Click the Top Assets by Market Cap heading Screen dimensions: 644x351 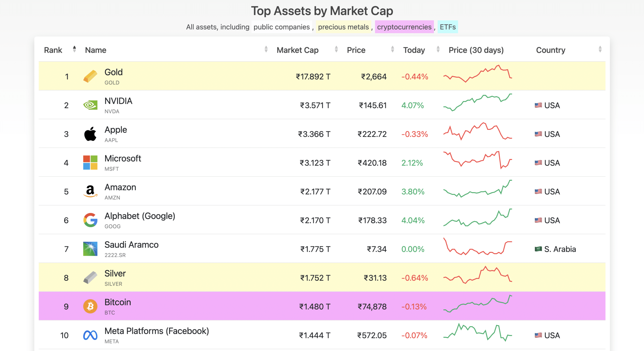click(322, 11)
